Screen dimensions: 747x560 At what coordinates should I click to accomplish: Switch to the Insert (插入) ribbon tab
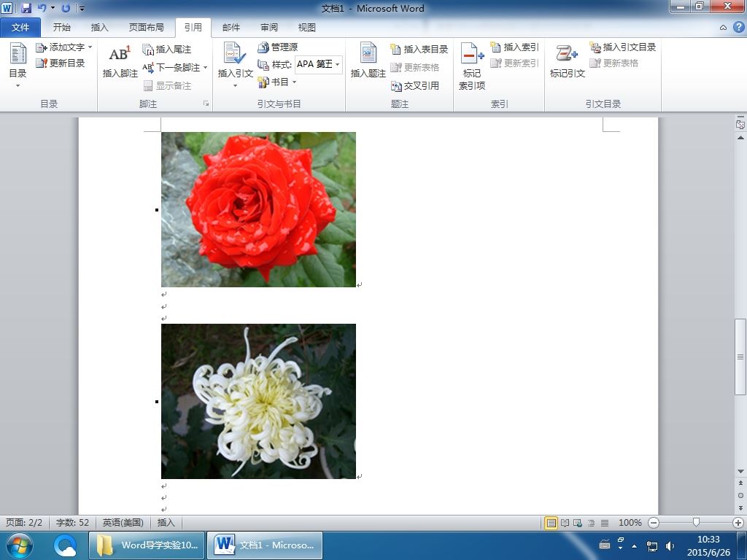click(x=99, y=27)
